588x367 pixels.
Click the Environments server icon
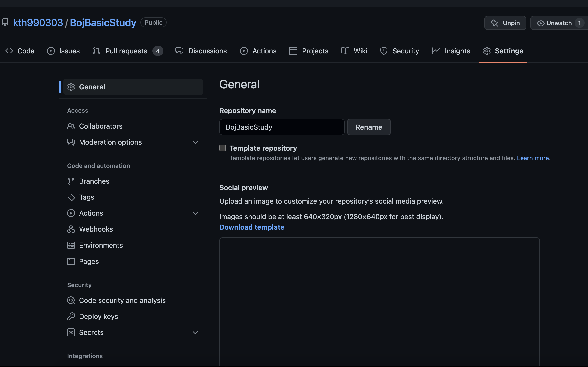coord(71,245)
